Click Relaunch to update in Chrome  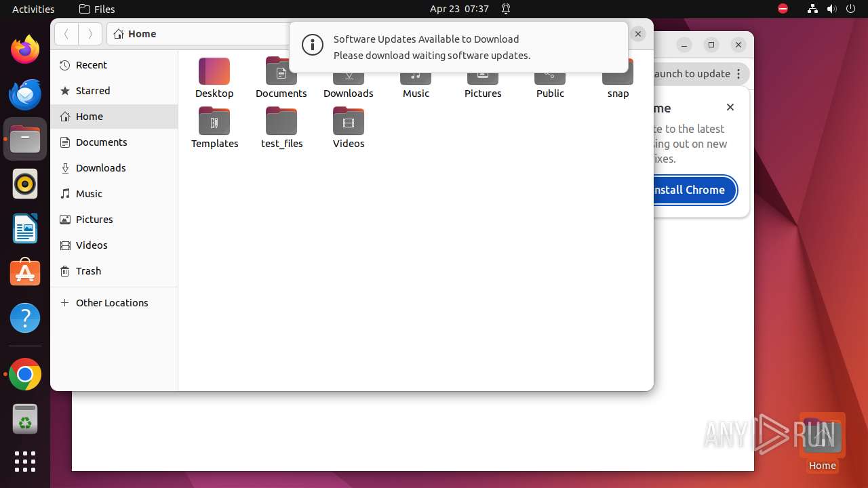point(691,74)
